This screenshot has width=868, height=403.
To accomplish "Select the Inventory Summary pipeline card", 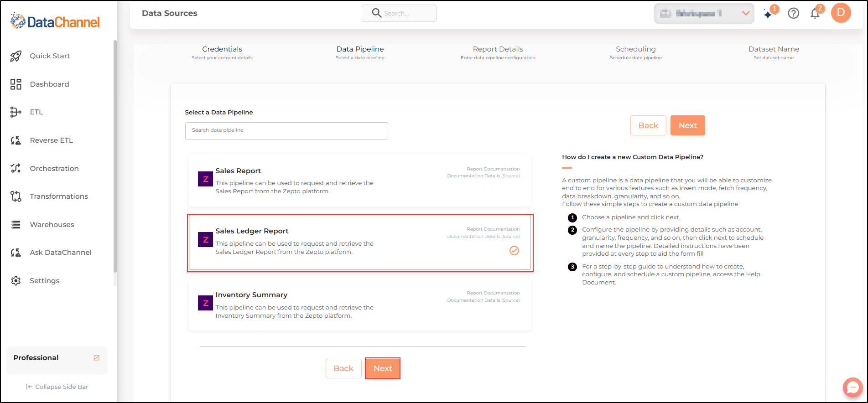I will coord(360,305).
